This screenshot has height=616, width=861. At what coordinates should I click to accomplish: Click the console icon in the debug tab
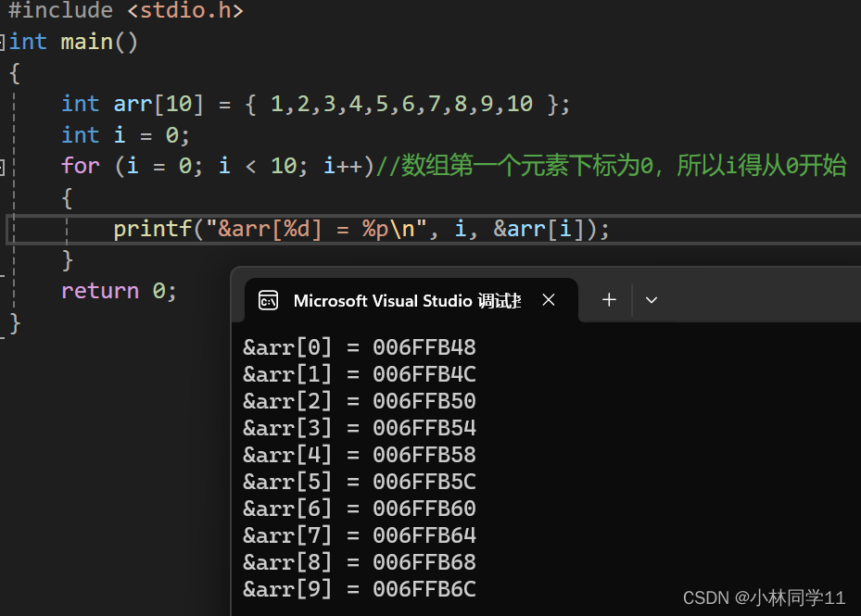268,300
